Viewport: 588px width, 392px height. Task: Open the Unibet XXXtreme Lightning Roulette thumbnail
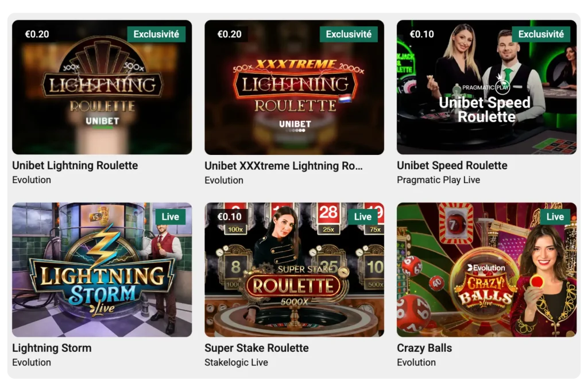point(295,87)
